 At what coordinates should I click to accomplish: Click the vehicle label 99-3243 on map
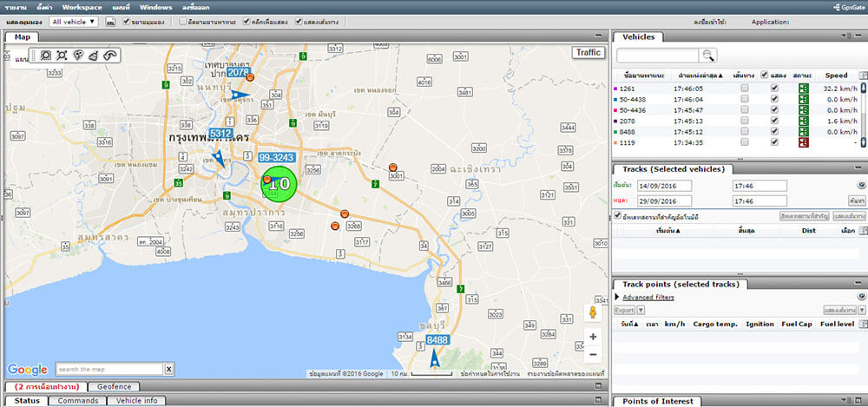[276, 158]
